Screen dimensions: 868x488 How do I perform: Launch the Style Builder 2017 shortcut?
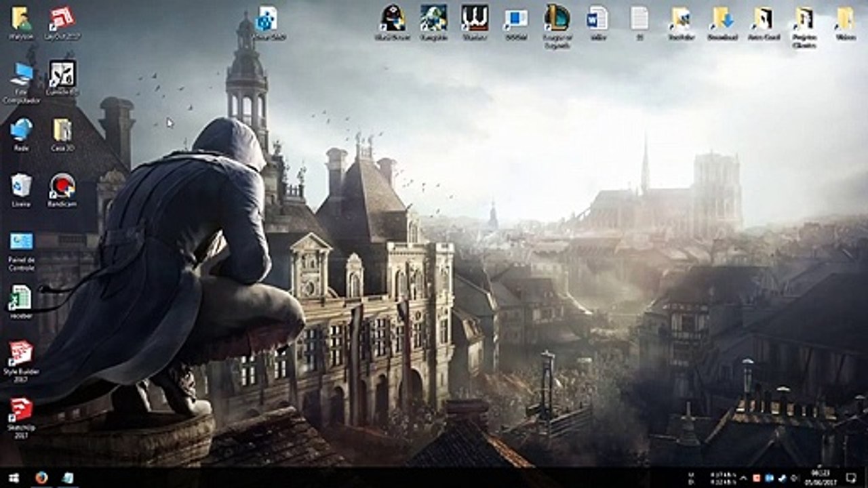click(20, 362)
